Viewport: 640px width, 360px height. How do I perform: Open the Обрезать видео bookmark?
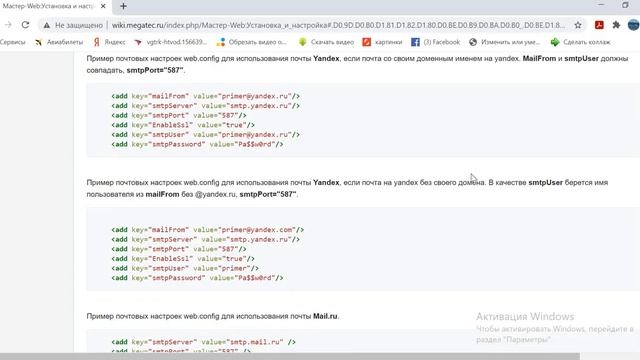[x=252, y=42]
